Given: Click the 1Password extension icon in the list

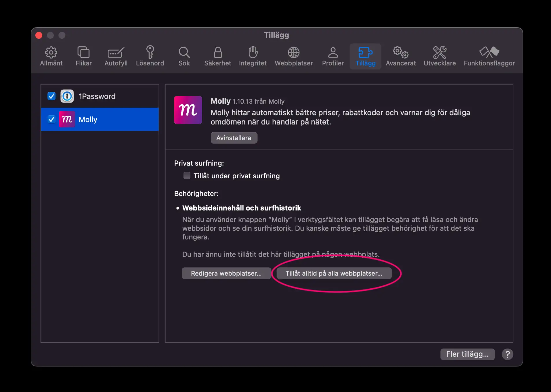Looking at the screenshot, I should pyautogui.click(x=67, y=96).
